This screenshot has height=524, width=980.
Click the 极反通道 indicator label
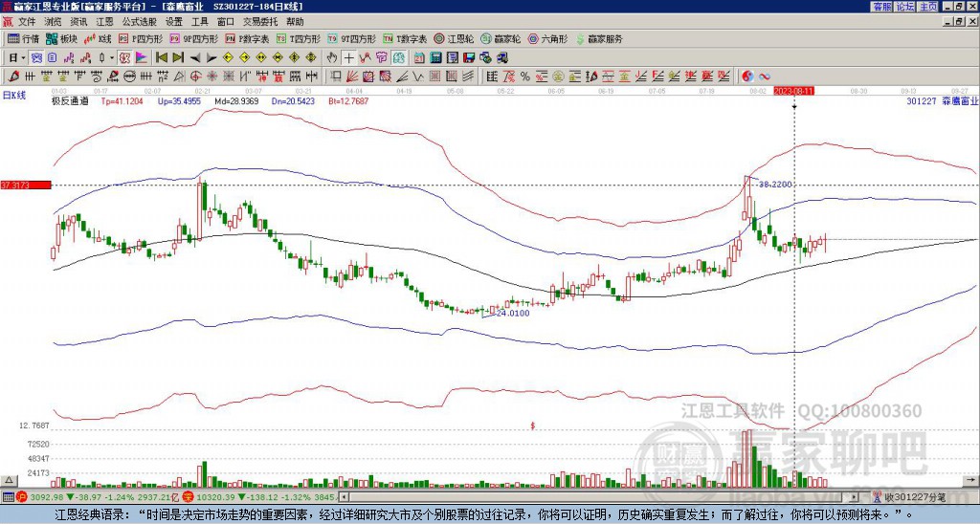70,100
